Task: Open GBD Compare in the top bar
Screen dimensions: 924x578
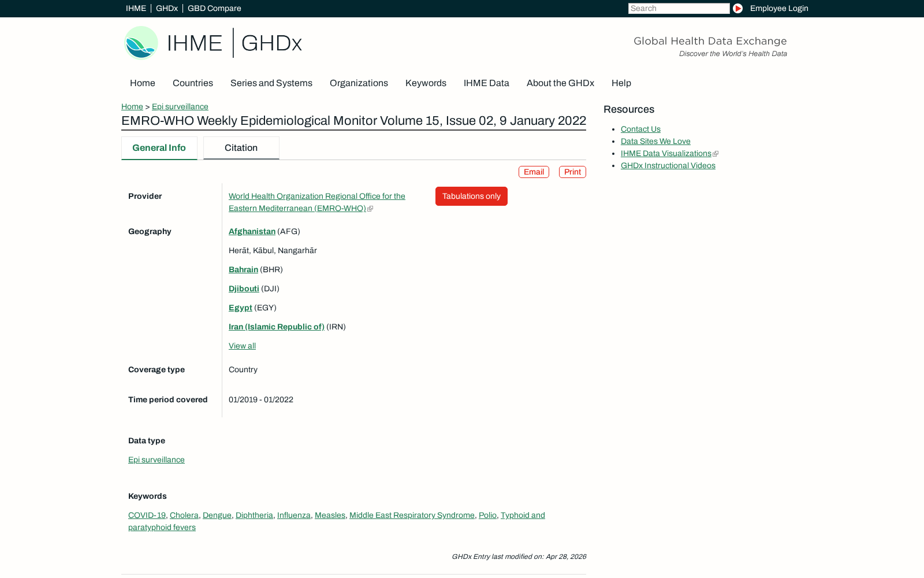Action: click(214, 8)
